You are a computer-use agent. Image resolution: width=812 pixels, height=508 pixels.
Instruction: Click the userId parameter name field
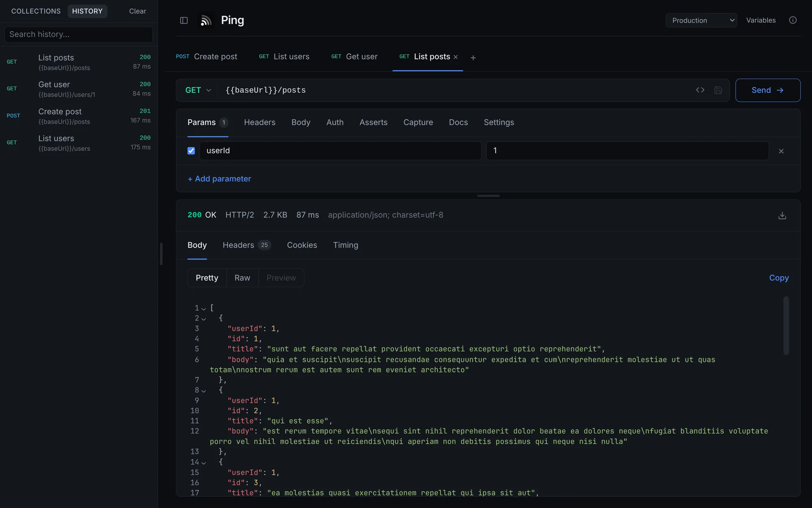[x=340, y=151]
